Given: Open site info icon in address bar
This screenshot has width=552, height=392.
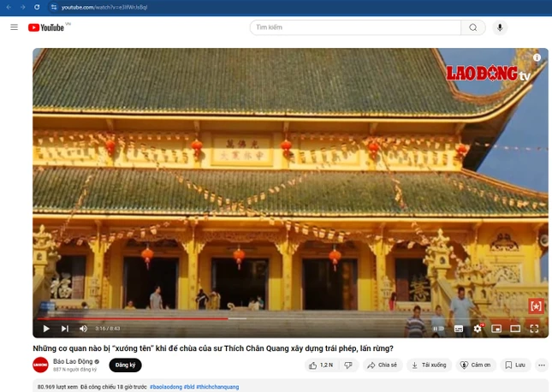Looking at the screenshot, I should point(54,7).
